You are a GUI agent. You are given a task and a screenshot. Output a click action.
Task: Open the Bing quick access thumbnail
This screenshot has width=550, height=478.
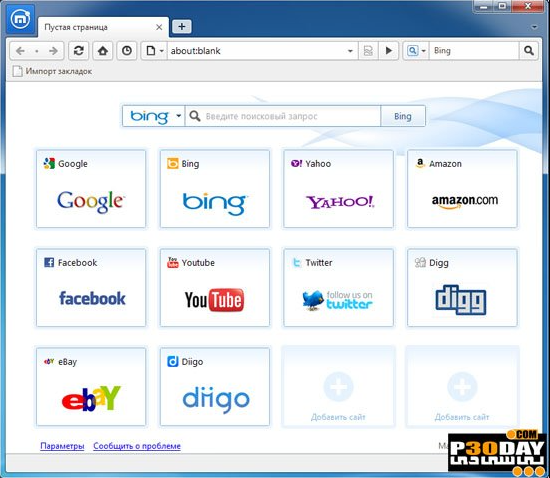(215, 189)
